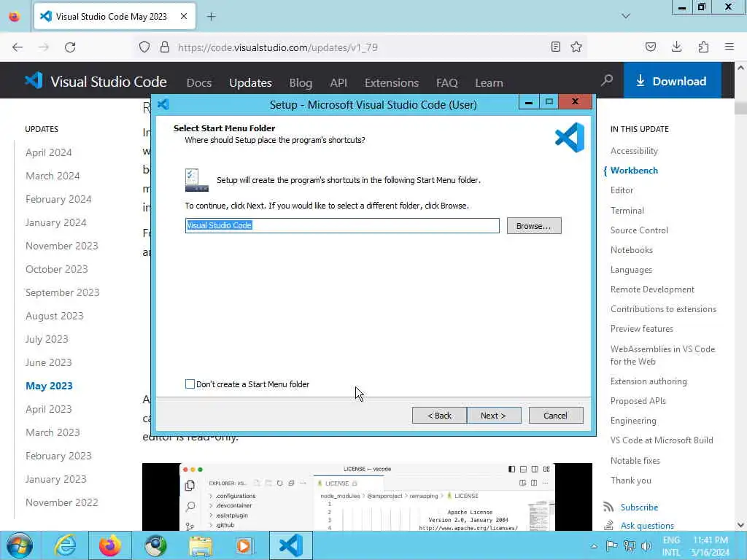
Task: Click the network tray icon
Action: [630, 545]
